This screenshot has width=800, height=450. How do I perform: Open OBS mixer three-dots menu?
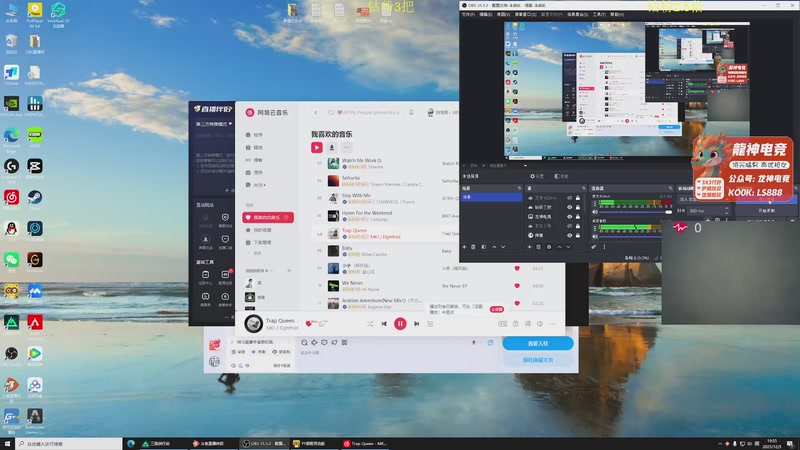(x=604, y=247)
